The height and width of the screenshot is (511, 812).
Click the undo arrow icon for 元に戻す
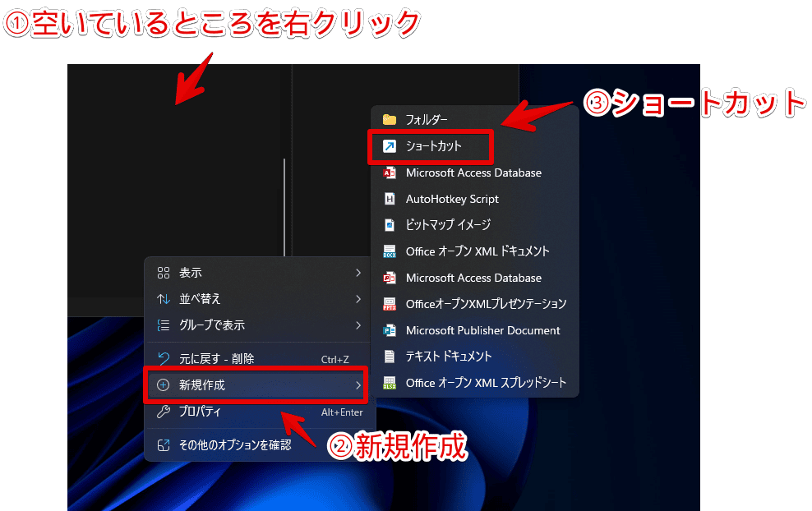tap(164, 358)
